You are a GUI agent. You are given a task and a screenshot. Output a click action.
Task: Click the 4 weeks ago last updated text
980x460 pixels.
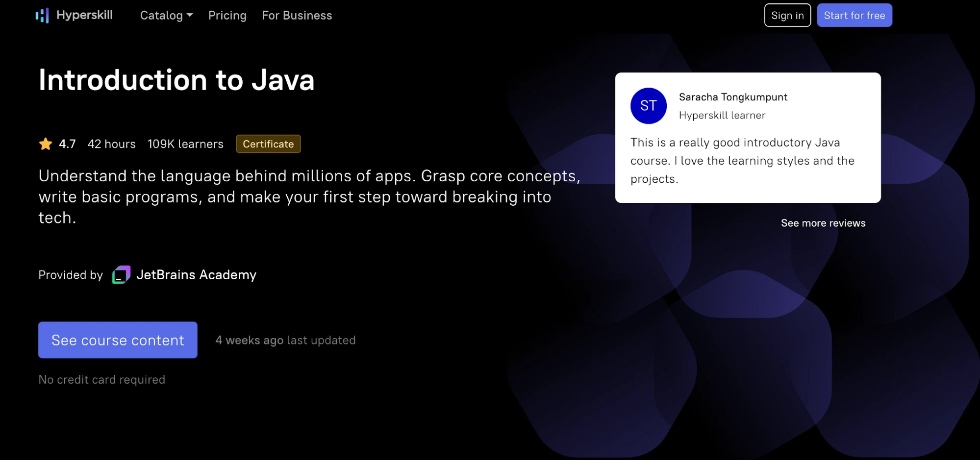(x=285, y=340)
